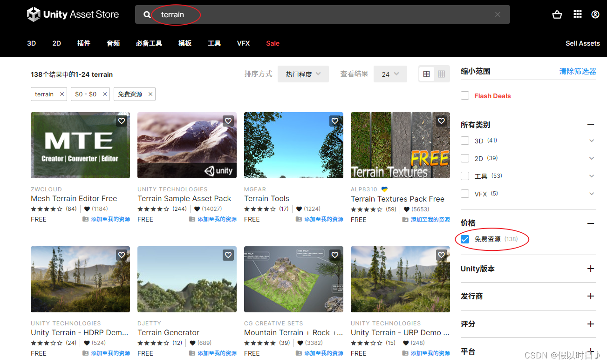Image resolution: width=607 pixels, height=364 pixels.
Task: Open the MTE asset thumbnail
Action: (x=80, y=145)
